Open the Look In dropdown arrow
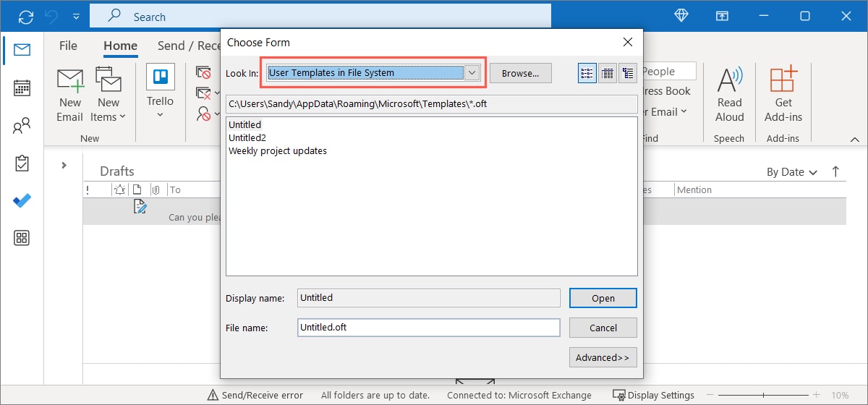 [x=472, y=72]
